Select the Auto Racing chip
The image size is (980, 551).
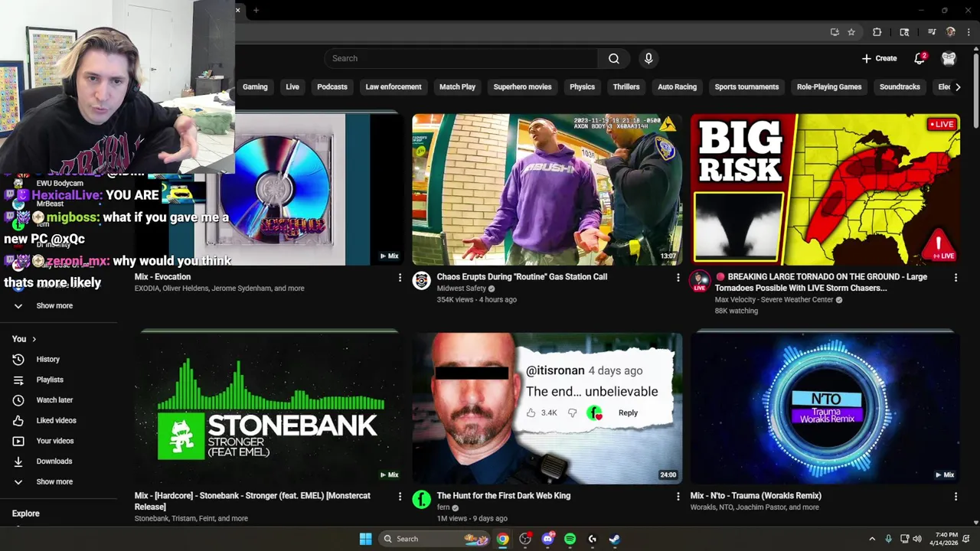[678, 86]
